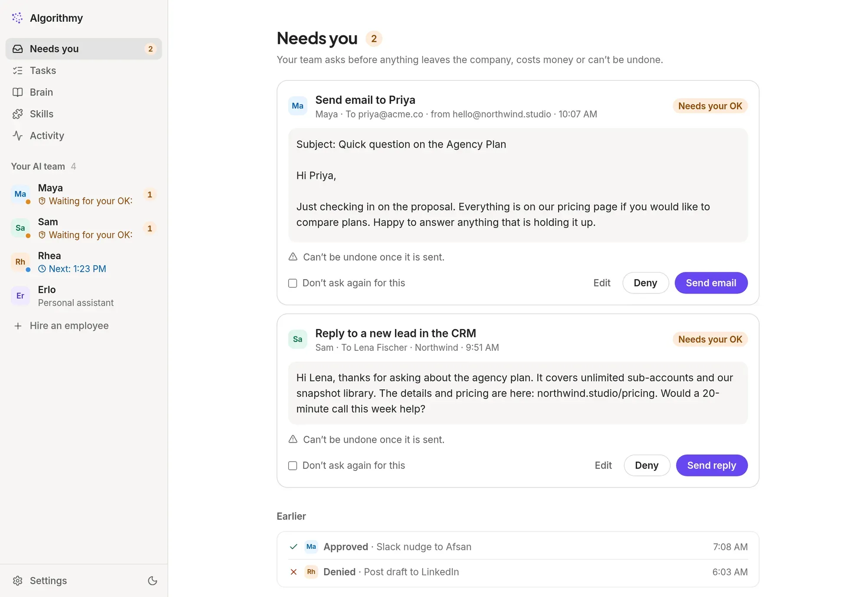The image size is (868, 597).
Task: Click the Brain book icon
Action: pyautogui.click(x=17, y=92)
